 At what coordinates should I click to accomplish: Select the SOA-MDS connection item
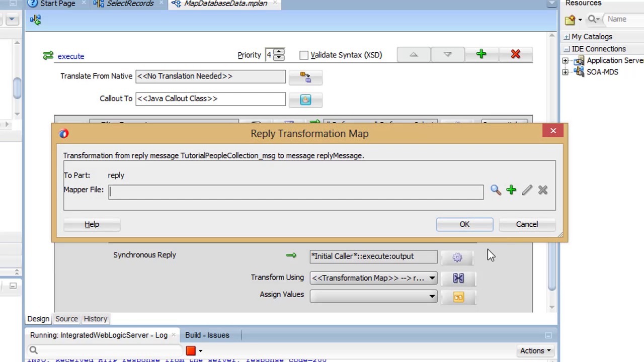(x=602, y=72)
